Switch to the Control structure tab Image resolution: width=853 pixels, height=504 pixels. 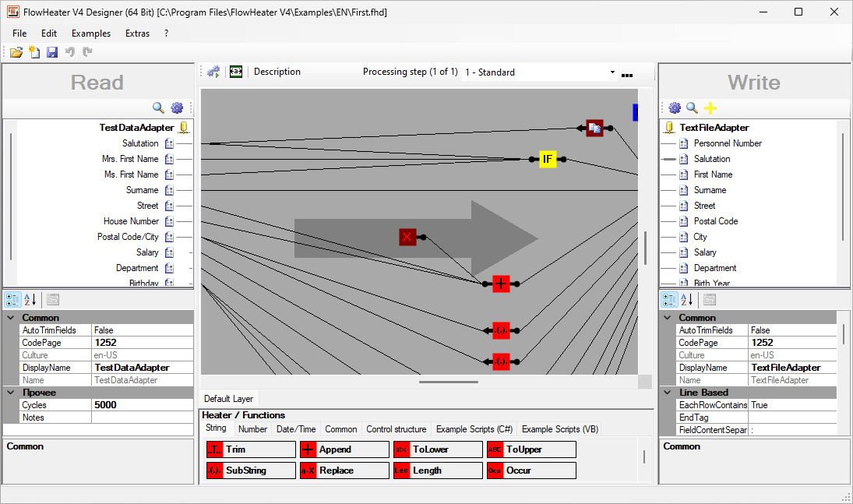pos(396,429)
